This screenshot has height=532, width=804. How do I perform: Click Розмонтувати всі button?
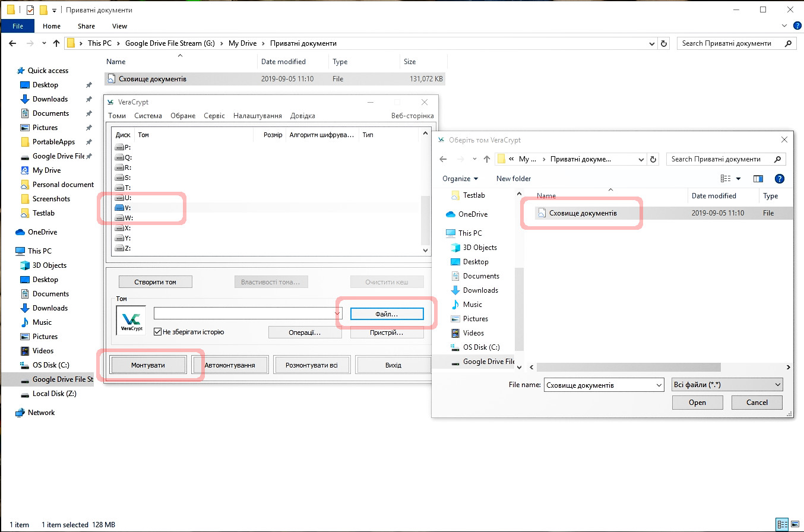pyautogui.click(x=312, y=365)
